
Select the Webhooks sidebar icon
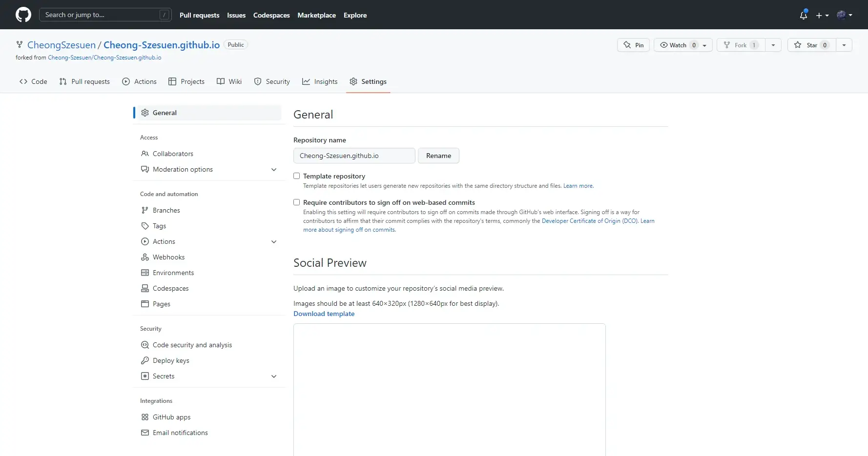click(x=145, y=257)
